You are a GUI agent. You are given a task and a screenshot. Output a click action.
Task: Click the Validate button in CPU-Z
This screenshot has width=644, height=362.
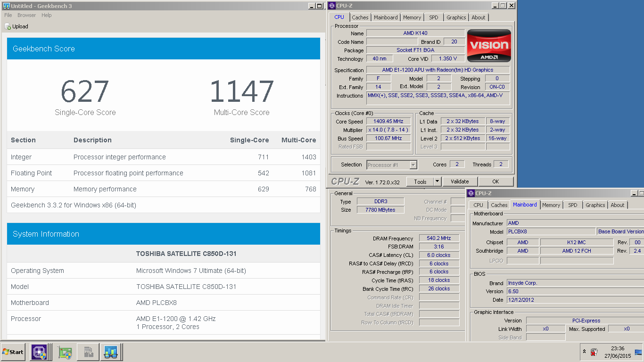[x=460, y=181]
